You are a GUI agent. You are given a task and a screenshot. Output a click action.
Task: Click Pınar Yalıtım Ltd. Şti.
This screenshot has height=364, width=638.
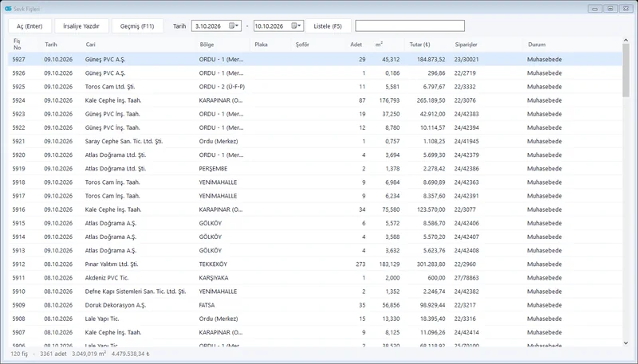(x=112, y=264)
